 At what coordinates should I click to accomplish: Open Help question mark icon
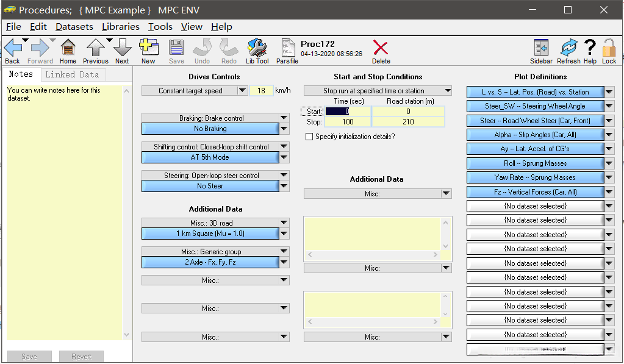(590, 48)
